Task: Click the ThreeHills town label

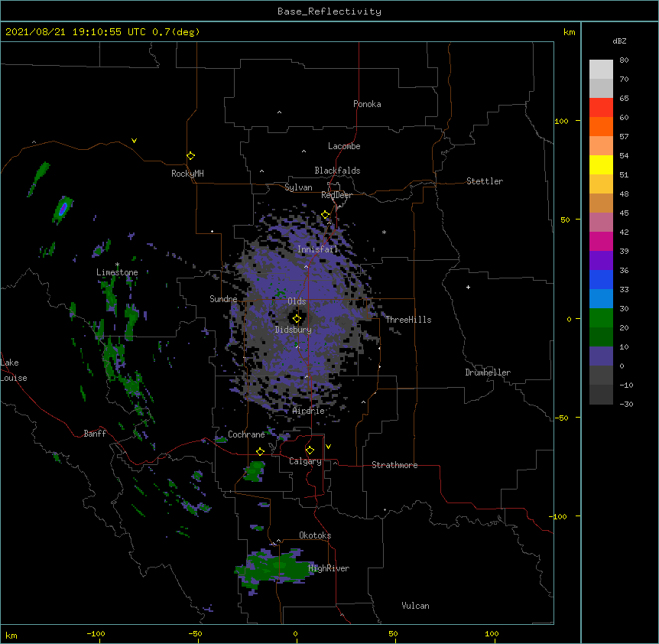Action: [408, 320]
